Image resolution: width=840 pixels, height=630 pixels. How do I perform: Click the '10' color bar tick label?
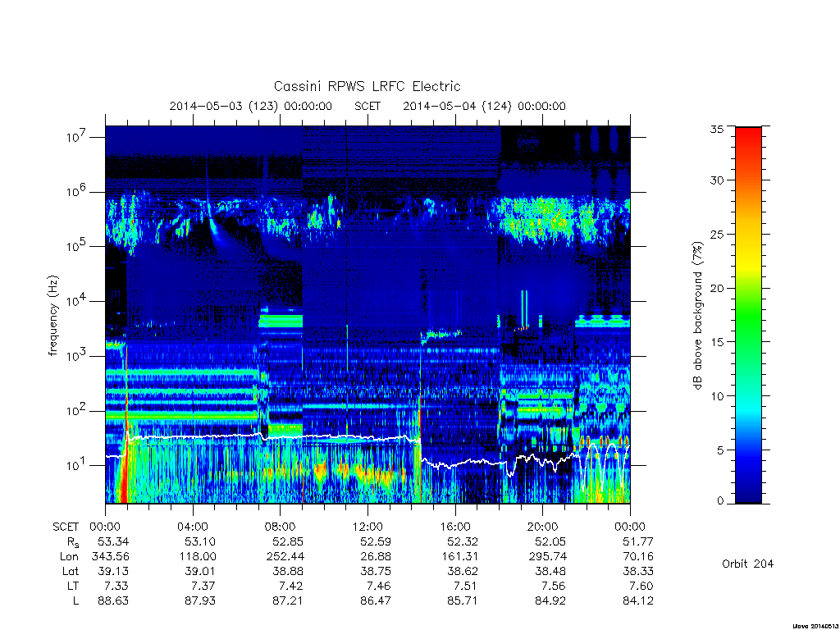716,396
